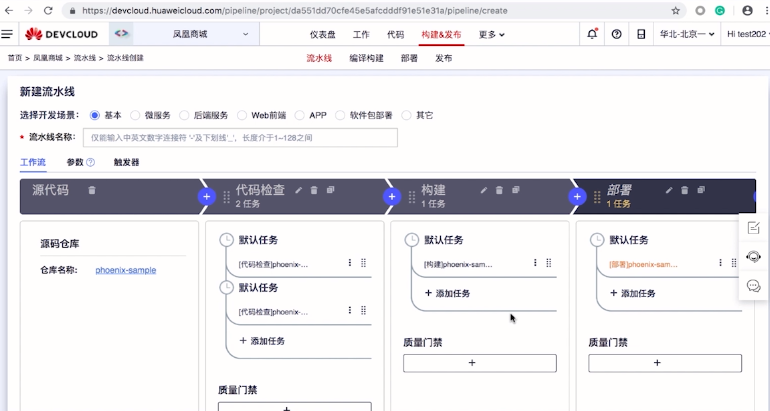
Task: Add a quality gate under 部署
Action: [665, 363]
